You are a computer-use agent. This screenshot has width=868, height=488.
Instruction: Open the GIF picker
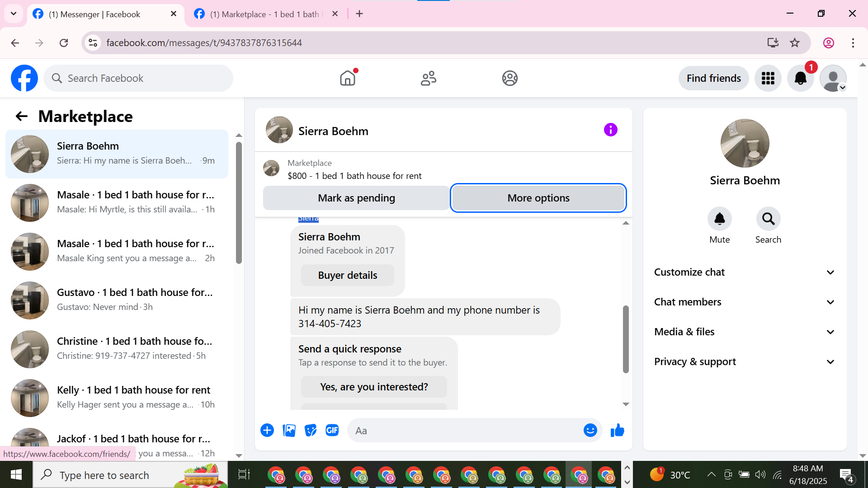tap(332, 430)
